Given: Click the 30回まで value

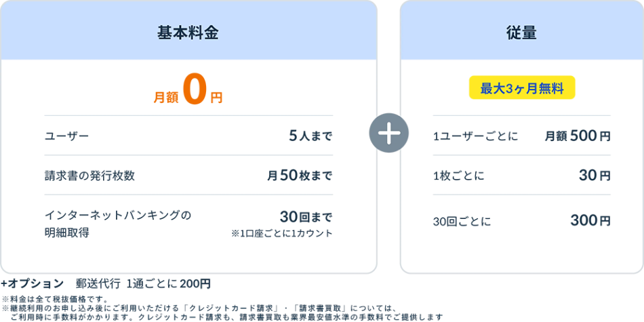Looking at the screenshot, I should click(306, 217).
